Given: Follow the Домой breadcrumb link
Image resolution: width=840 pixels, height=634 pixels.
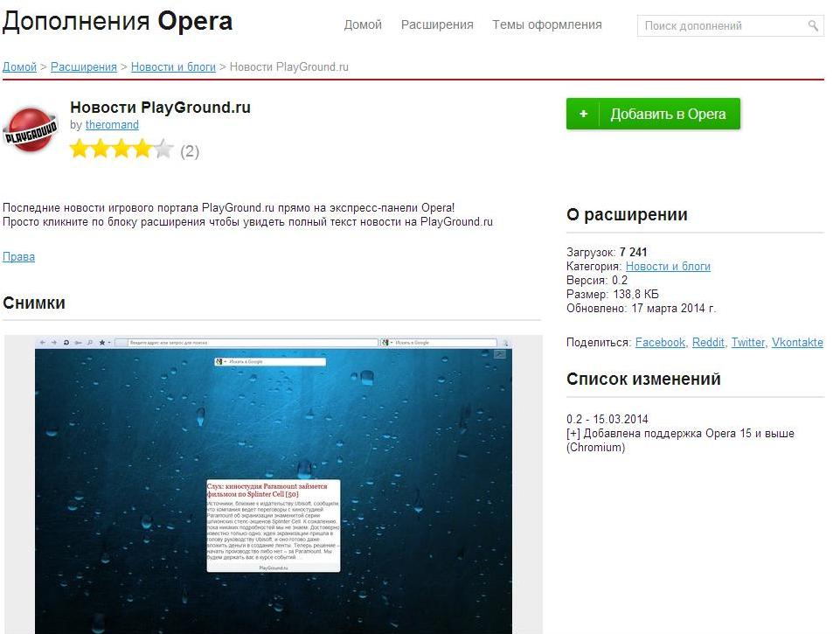Looking at the screenshot, I should (19, 67).
